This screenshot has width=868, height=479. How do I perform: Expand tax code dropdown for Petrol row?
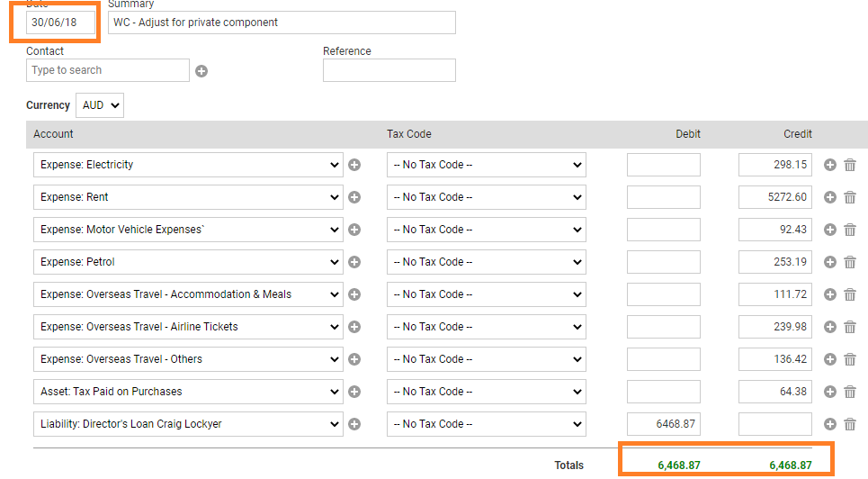(486, 262)
